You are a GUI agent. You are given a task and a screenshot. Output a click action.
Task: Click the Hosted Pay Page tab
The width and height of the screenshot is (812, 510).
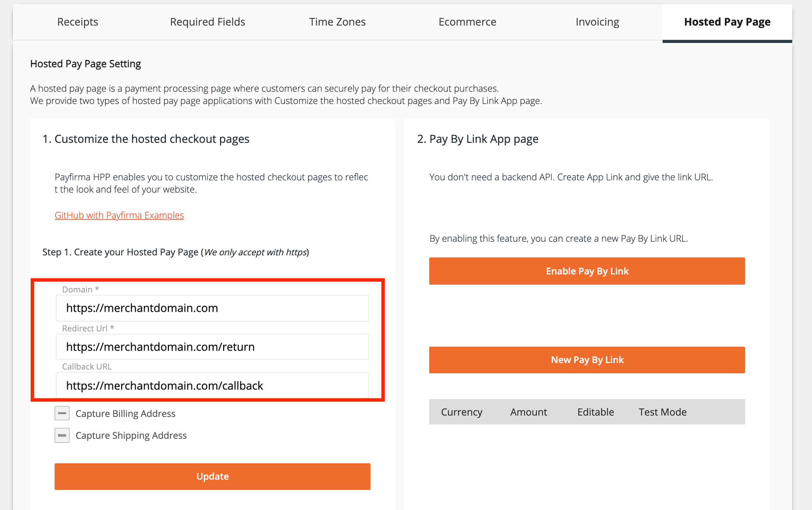click(727, 22)
